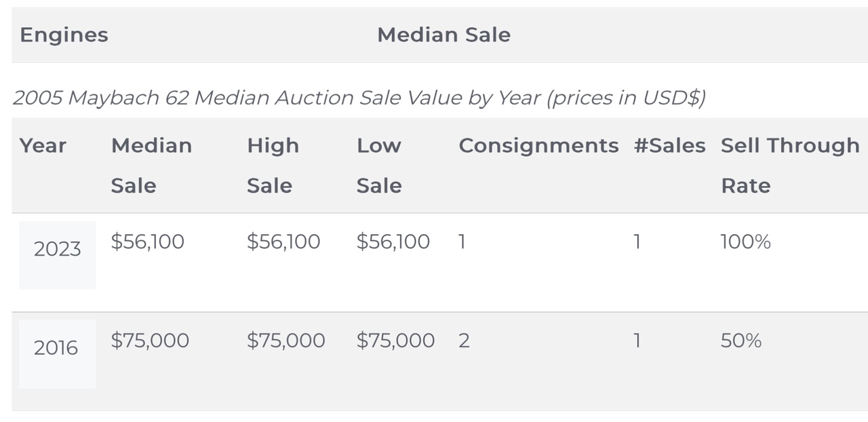Select the Median Sale header in year table
This screenshot has width=868, height=422.
(x=151, y=166)
